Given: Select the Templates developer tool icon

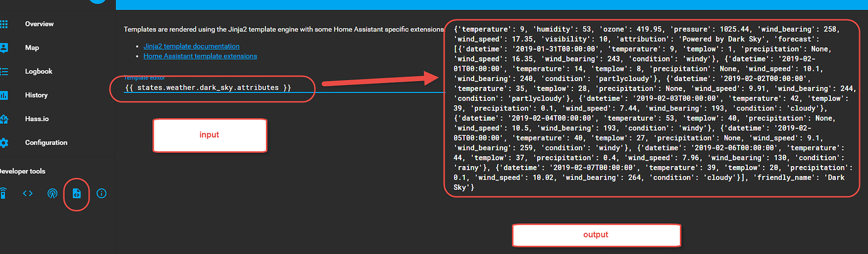Looking at the screenshot, I should coord(77,194).
